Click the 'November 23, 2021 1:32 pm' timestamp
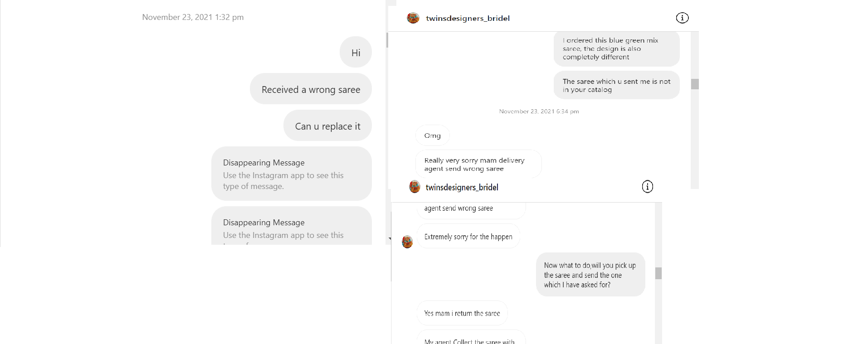 193,17
